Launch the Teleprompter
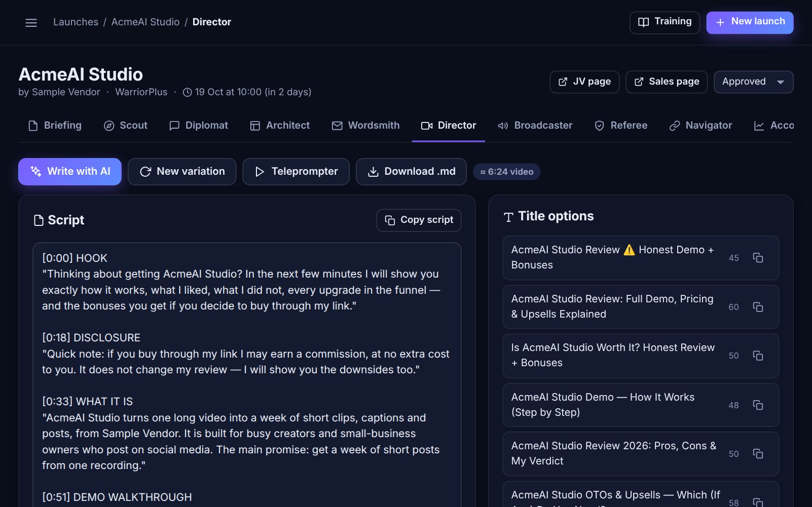Screen dimensions: 812x507 (x=296, y=172)
